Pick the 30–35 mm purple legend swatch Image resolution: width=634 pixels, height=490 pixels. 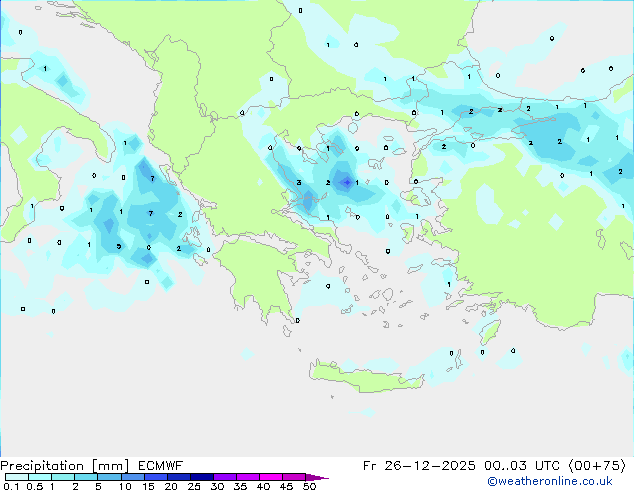coord(225,477)
